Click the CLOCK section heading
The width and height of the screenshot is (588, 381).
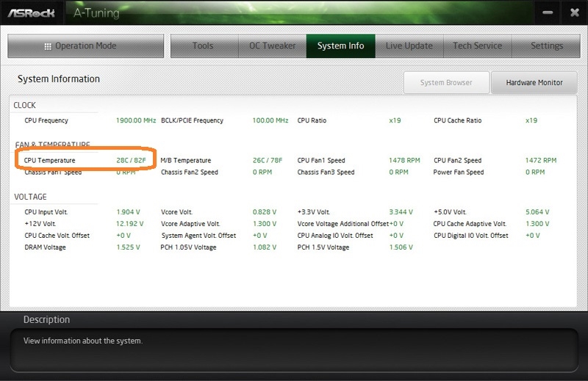point(25,105)
